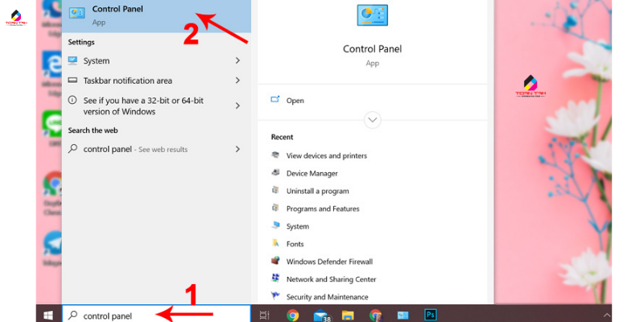The height and width of the screenshot is (322, 644).
Task: Launch Chrome icon beside Task View
Action: [292, 316]
